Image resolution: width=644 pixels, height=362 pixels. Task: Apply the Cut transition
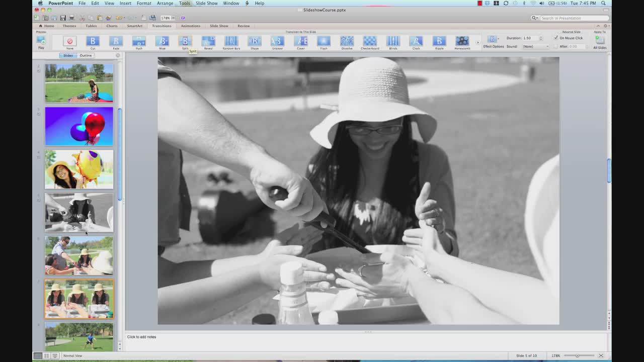tap(93, 43)
